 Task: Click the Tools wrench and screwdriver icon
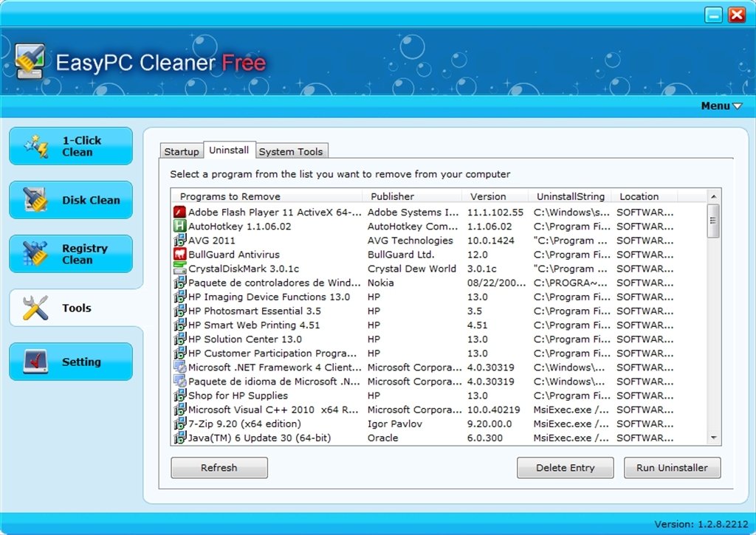pos(35,308)
